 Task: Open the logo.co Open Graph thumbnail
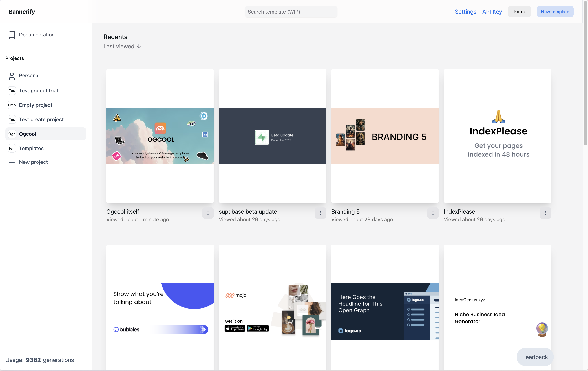(x=385, y=307)
